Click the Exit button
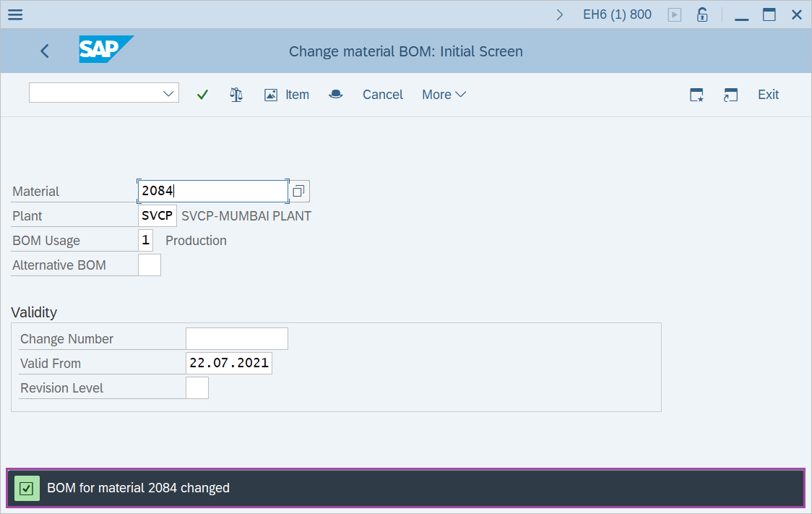This screenshot has height=514, width=812. [x=768, y=95]
